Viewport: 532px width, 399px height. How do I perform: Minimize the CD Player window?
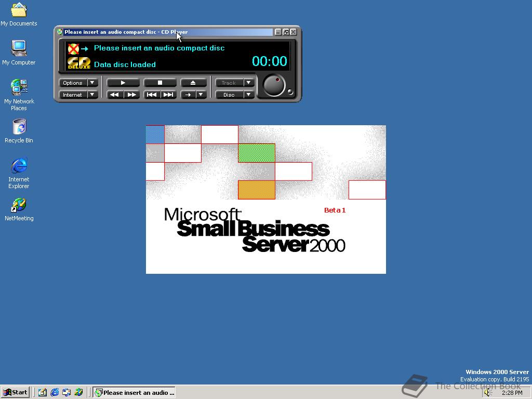pyautogui.click(x=278, y=32)
